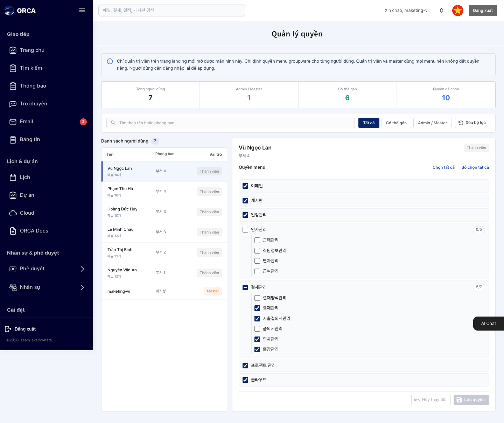Viewport: 504px width, 423px height.
Task: Uncheck the 클라우드 permission checkbox
Action: click(245, 380)
